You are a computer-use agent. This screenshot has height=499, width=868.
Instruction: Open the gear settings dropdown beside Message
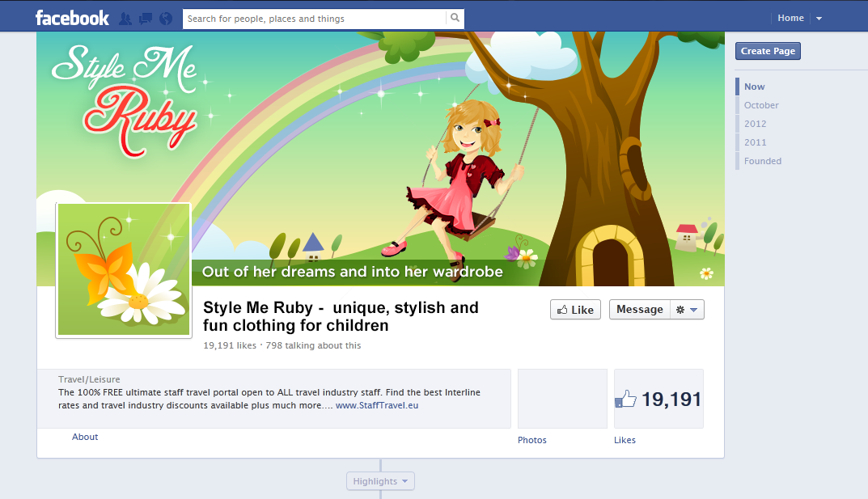pos(688,309)
